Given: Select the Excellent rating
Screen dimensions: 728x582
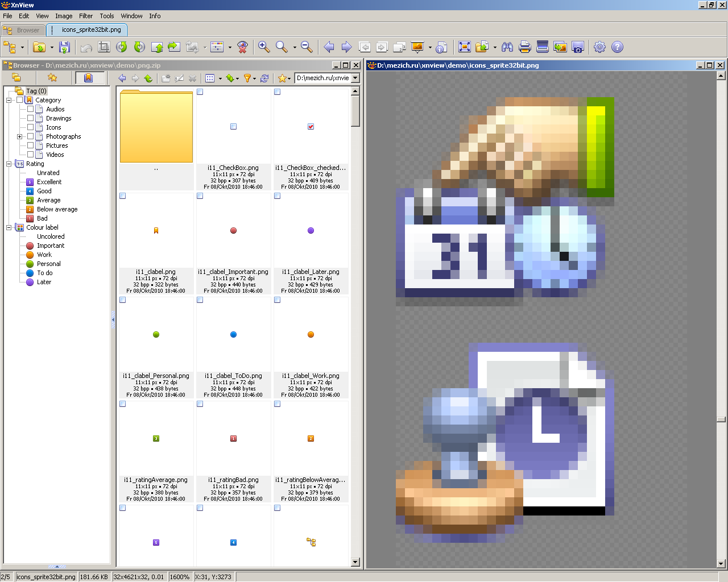Looking at the screenshot, I should pos(49,182).
